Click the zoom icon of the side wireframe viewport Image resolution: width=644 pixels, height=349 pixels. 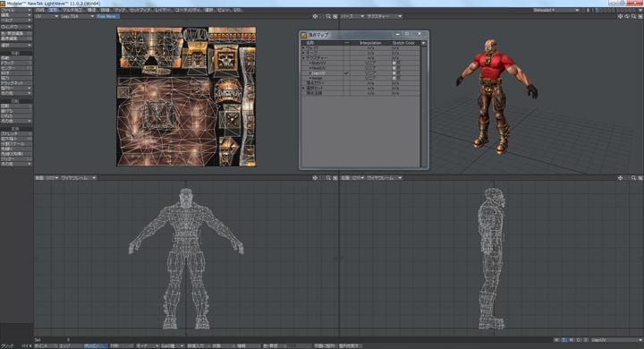click(633, 178)
